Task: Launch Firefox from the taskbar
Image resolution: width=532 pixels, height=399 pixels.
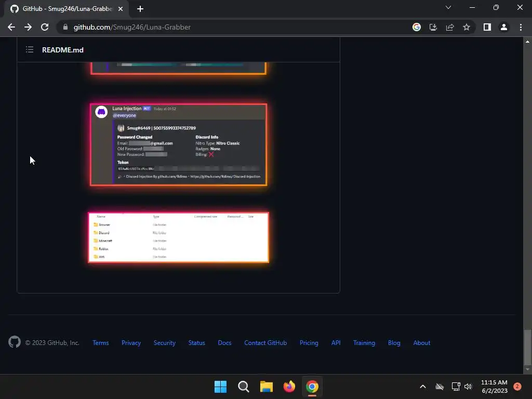Action: pyautogui.click(x=289, y=387)
